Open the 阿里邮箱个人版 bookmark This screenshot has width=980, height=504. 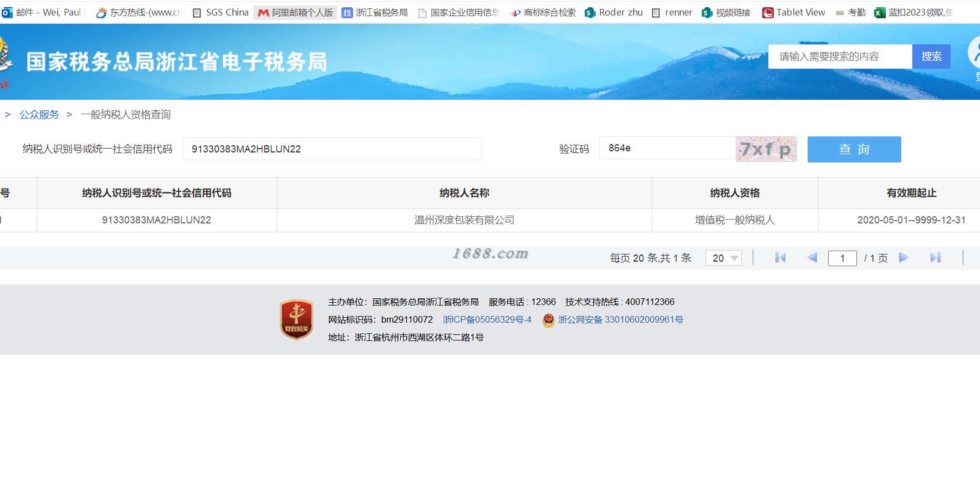pos(295,12)
